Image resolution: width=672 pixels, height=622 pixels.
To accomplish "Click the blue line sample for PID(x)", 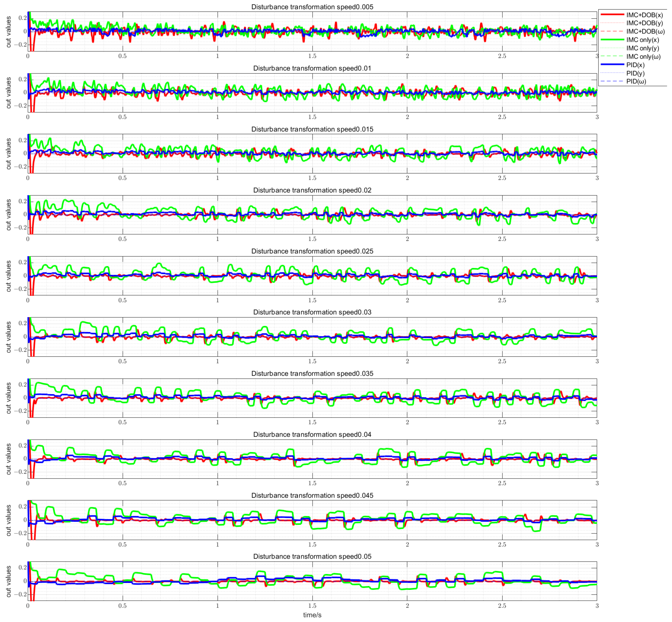I will (x=612, y=65).
